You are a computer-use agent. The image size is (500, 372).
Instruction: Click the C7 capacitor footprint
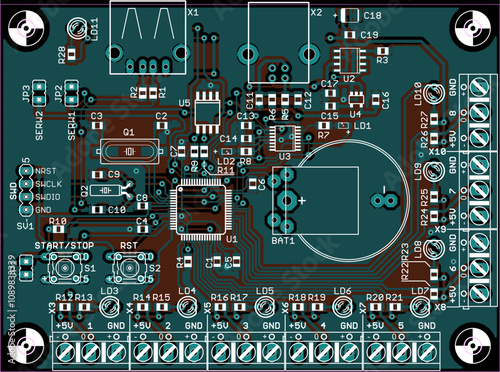(181, 151)
